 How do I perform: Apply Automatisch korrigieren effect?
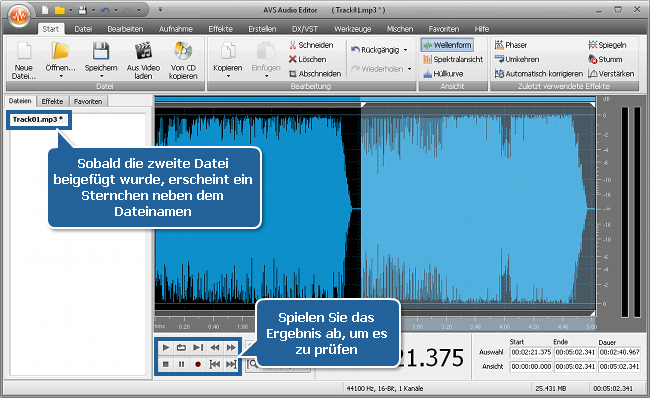[x=538, y=73]
